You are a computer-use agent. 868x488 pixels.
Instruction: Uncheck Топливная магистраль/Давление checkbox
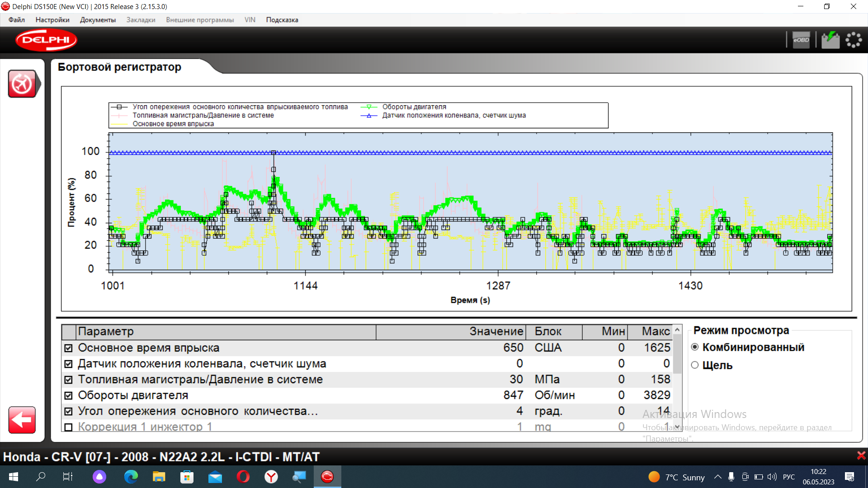[x=68, y=380]
